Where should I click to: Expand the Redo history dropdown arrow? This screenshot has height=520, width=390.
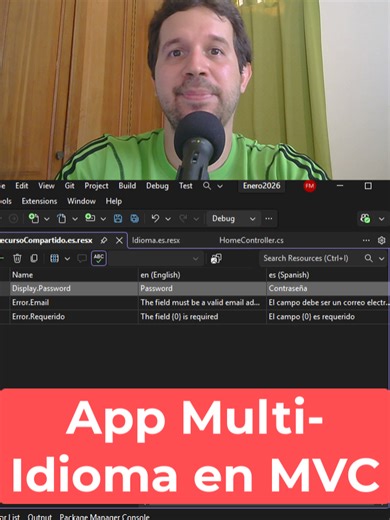point(196,219)
